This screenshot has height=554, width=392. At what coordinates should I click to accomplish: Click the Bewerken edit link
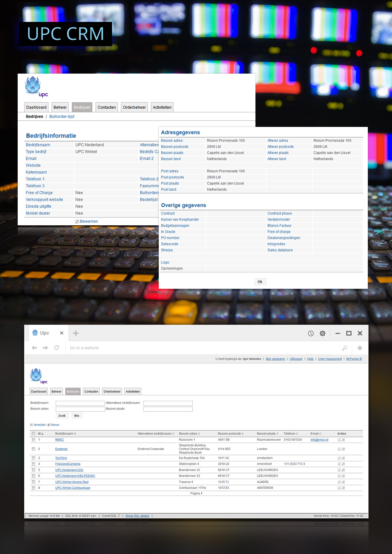pyautogui.click(x=87, y=221)
